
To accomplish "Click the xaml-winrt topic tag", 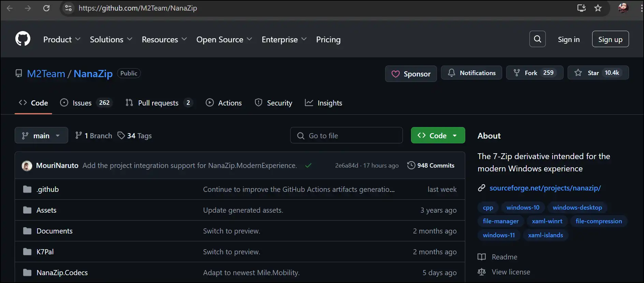I will pyautogui.click(x=547, y=221).
